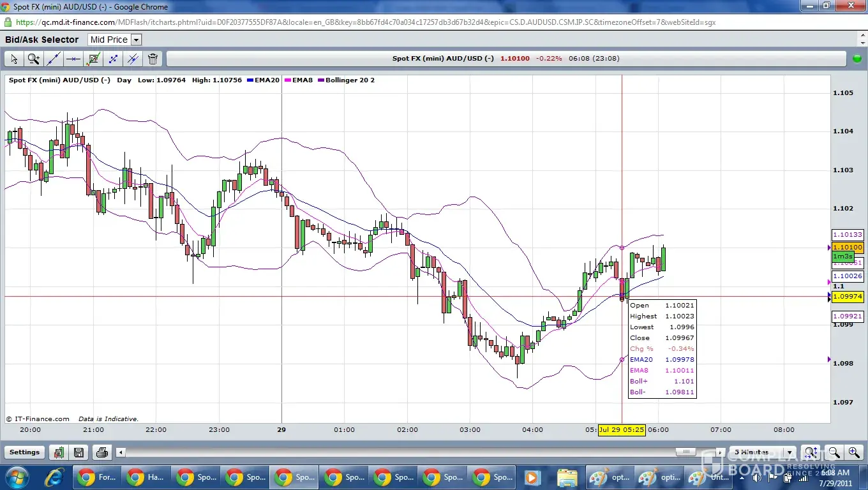Open the Settings button
868x490 pixels.
(24, 452)
